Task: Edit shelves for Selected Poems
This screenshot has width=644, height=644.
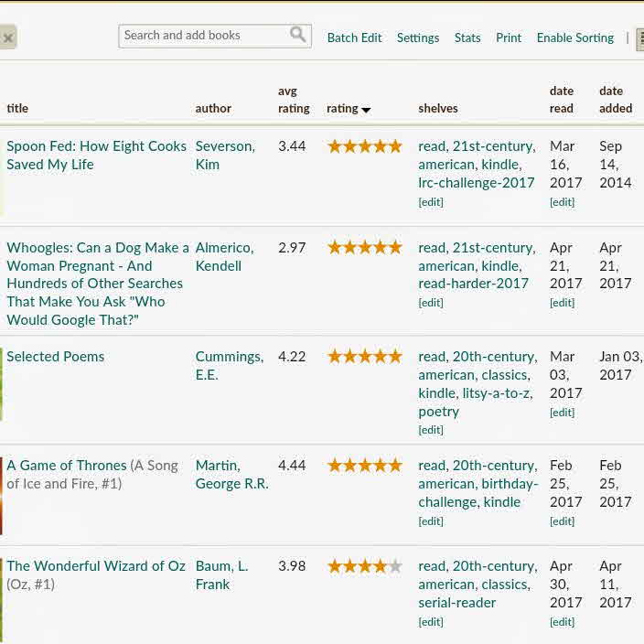Action: pos(431,430)
